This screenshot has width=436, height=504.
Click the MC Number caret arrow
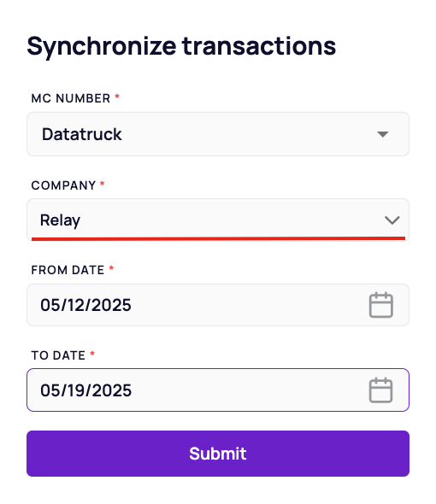(383, 134)
